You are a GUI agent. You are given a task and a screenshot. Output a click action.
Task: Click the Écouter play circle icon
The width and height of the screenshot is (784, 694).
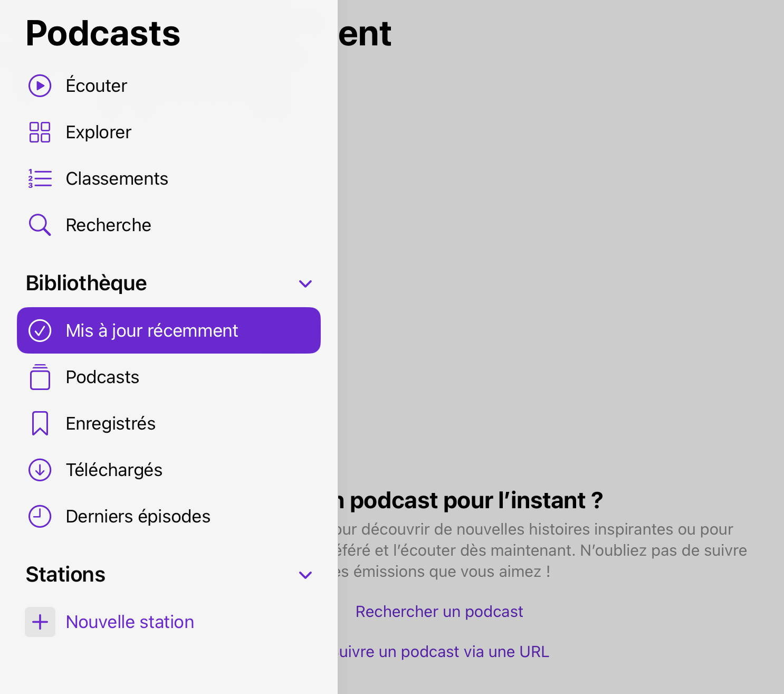click(x=40, y=85)
